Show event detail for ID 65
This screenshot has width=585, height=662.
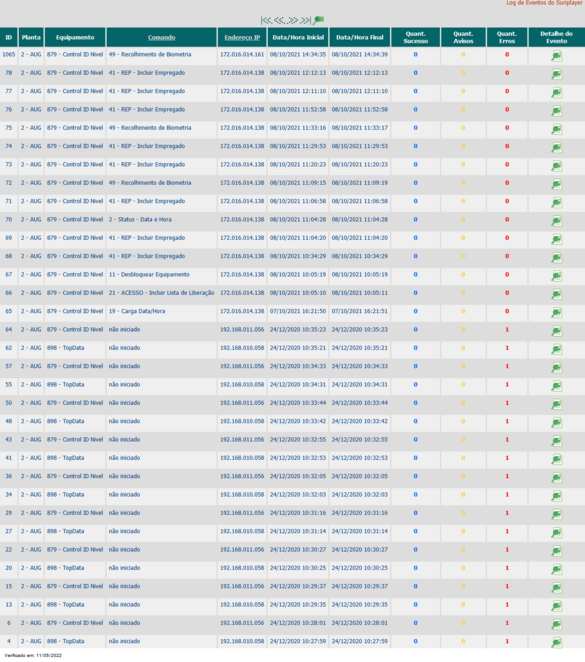pyautogui.click(x=557, y=312)
